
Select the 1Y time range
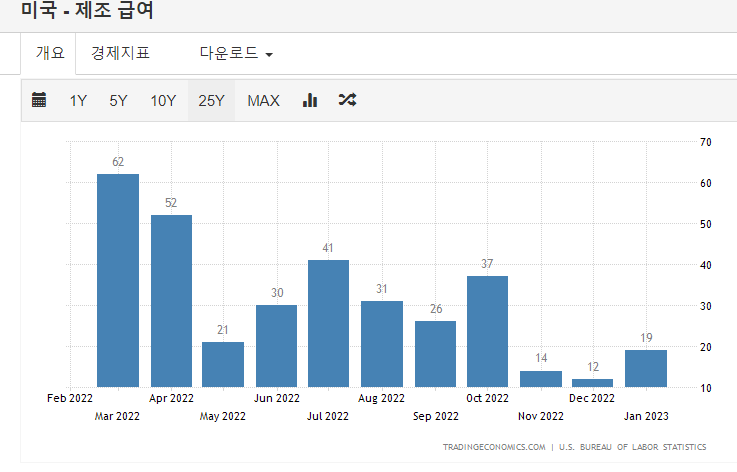[x=78, y=101]
